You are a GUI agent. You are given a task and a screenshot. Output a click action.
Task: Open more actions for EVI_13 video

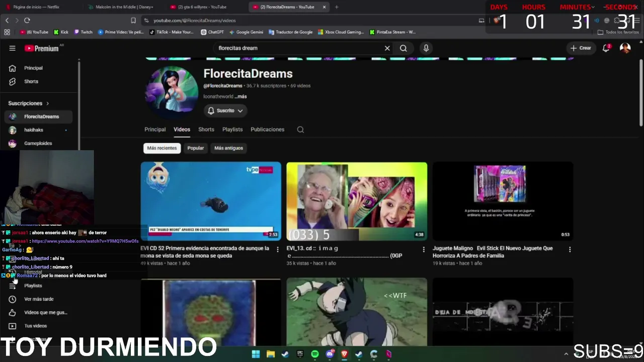tap(424, 249)
